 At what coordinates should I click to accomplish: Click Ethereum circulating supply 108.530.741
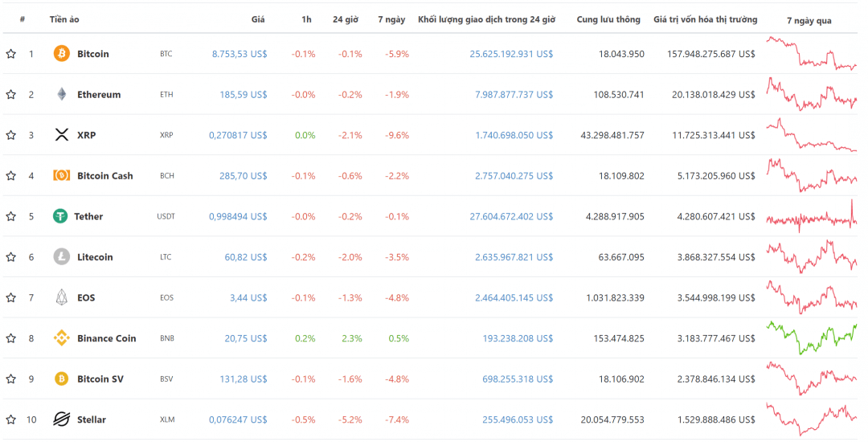click(x=619, y=94)
